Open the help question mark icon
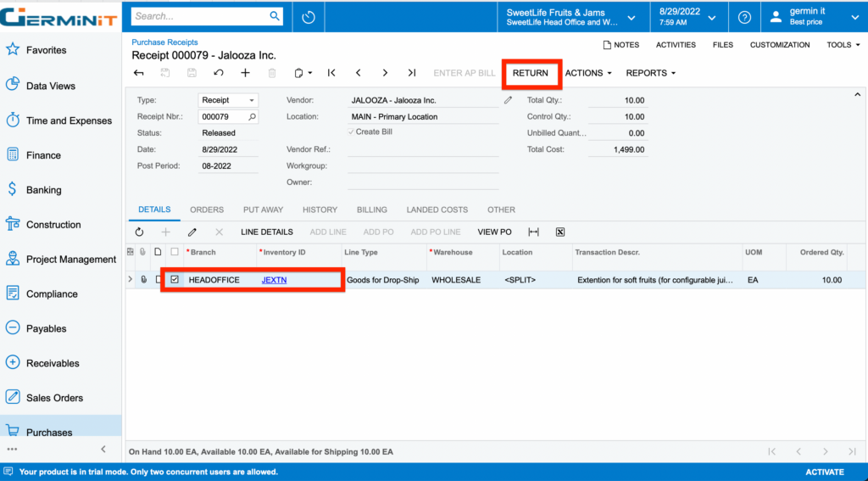The image size is (868, 481). pos(744,17)
